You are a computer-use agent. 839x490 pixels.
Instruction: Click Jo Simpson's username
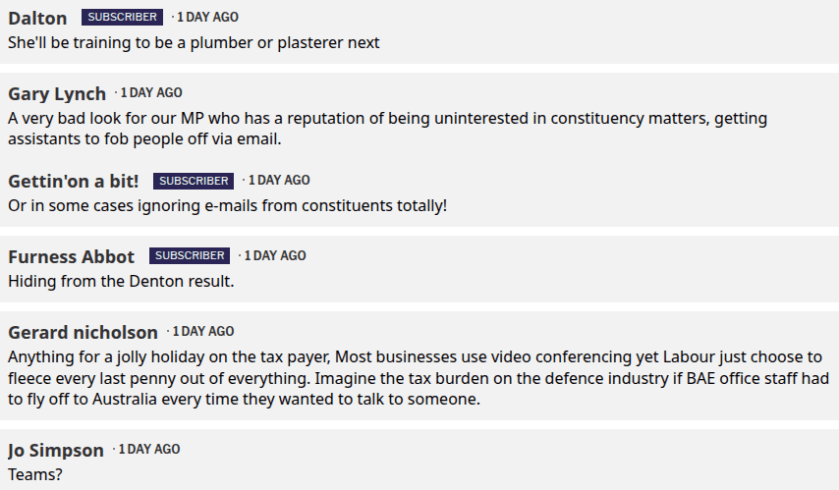[55, 451]
